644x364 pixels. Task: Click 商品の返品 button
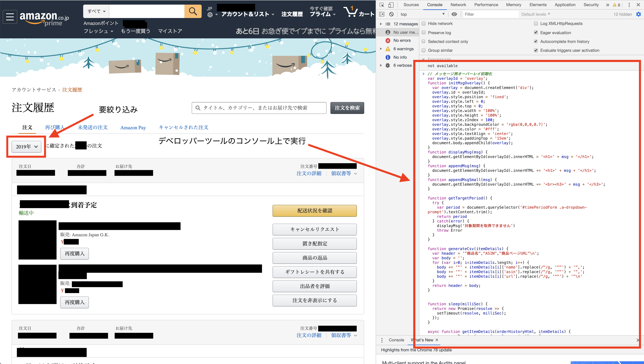point(315,258)
